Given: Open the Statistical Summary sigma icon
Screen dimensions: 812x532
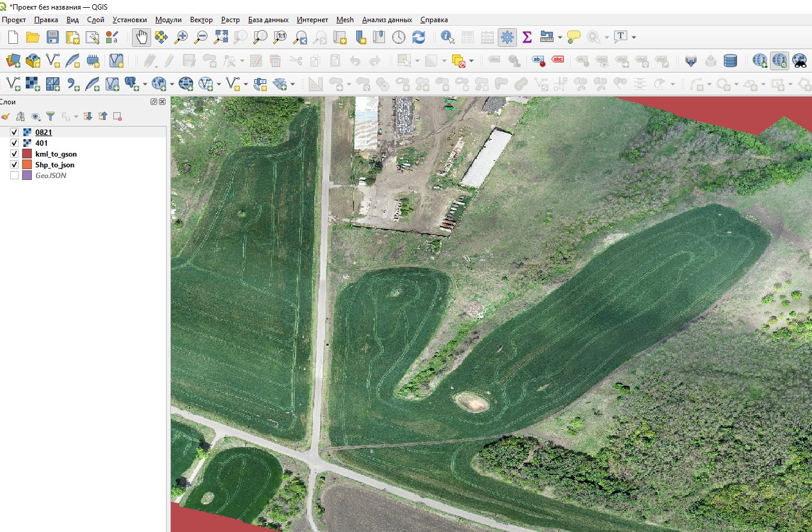Looking at the screenshot, I should (527, 37).
